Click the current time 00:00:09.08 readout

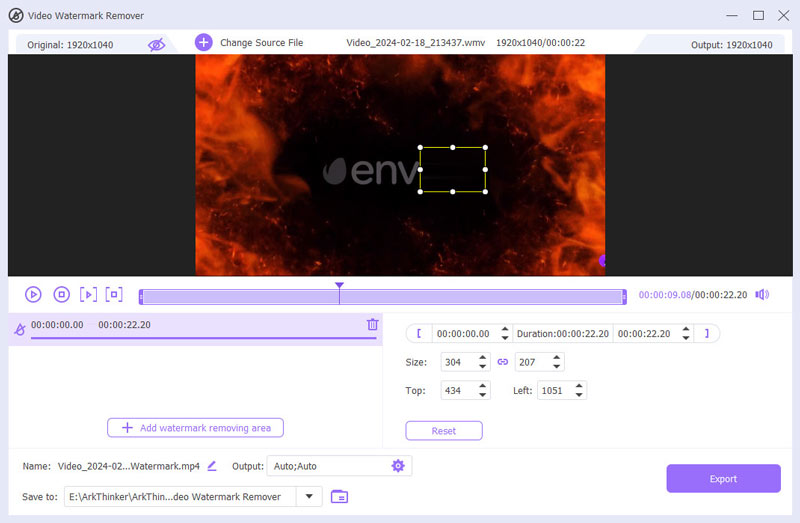pyautogui.click(x=665, y=295)
